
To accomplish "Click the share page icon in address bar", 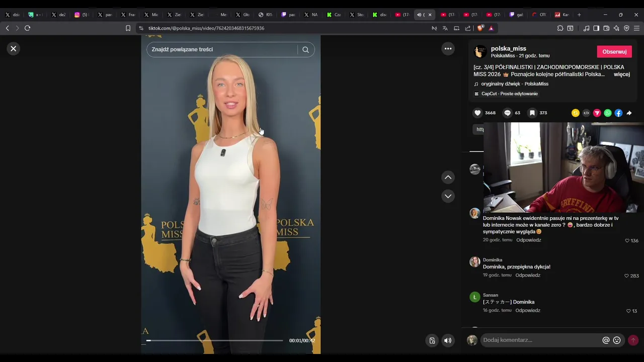I will pos(468,28).
